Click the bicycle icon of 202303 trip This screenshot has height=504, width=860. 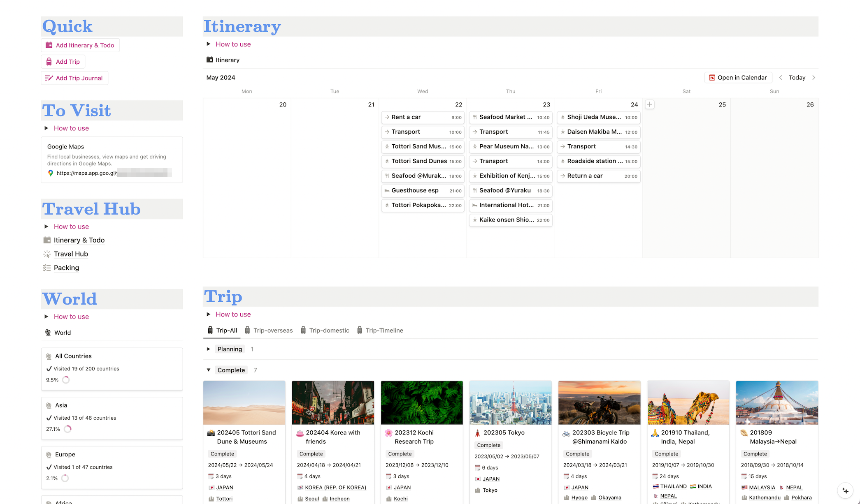coord(567,433)
